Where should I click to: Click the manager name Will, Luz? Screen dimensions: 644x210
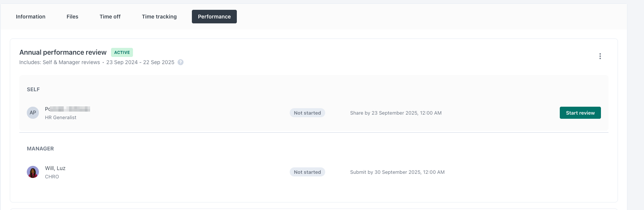pos(55,168)
